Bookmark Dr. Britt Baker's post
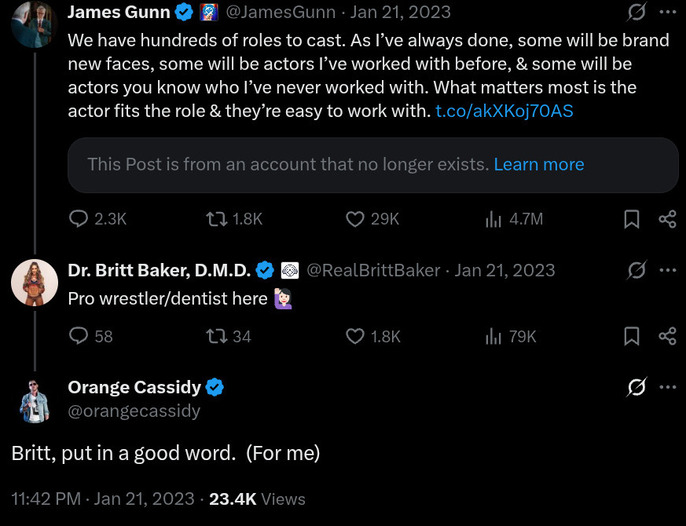The image size is (686, 526). tap(631, 337)
